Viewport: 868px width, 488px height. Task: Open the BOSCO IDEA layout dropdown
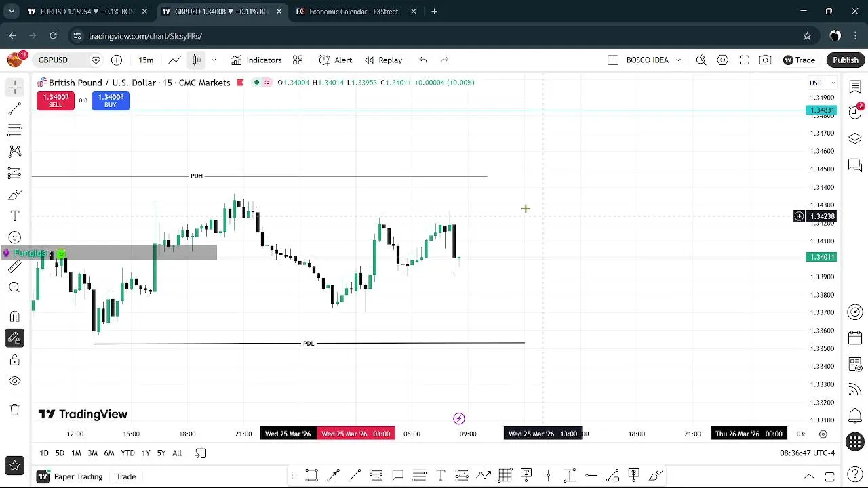click(x=678, y=60)
